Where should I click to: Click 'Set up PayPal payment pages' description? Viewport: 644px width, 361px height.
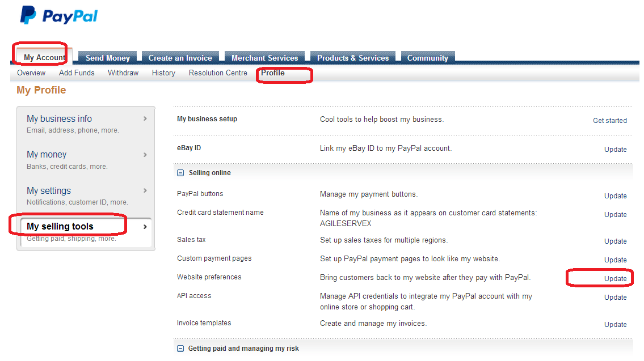coord(410,259)
